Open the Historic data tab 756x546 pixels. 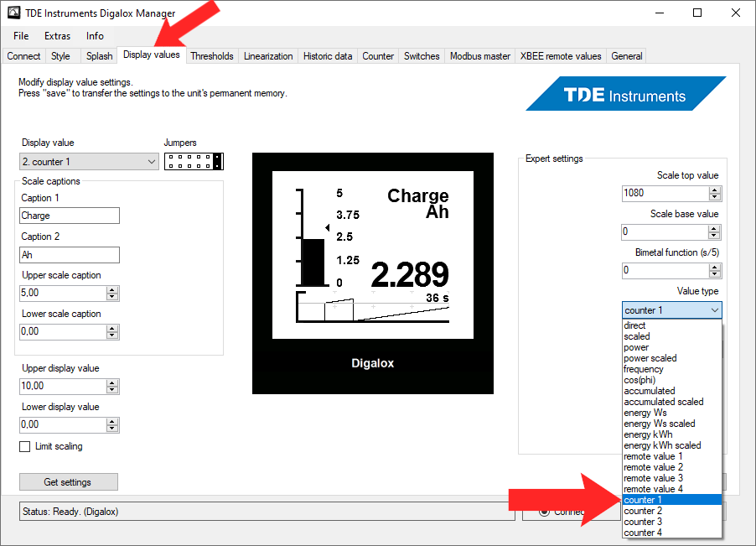coord(328,56)
